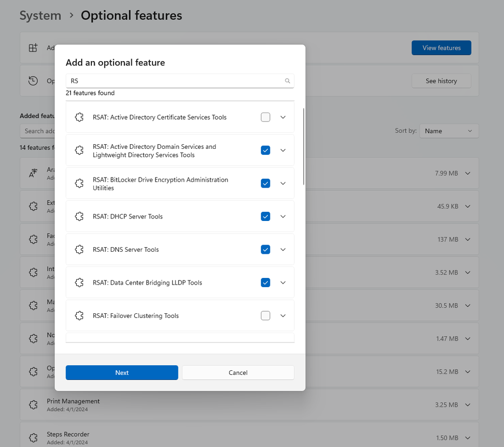Click the Active Directory Certificate Services feature icon
Screen dimensions: 504x447
point(79,117)
